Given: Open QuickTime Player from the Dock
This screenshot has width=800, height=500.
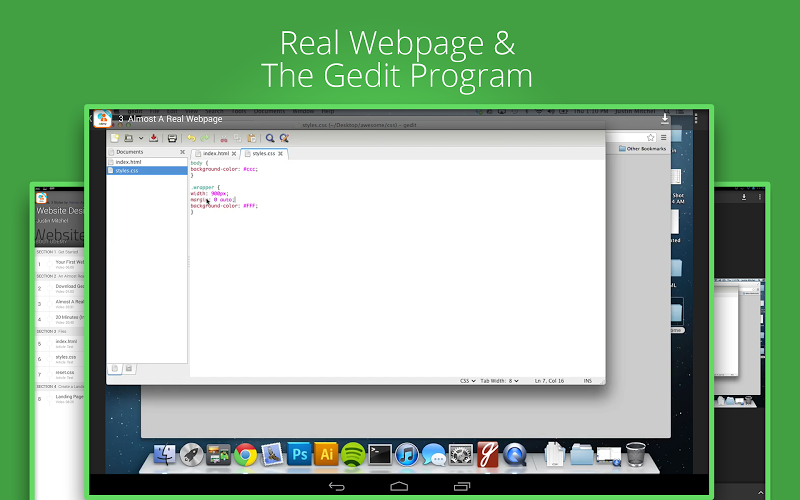Looking at the screenshot, I should (515, 454).
